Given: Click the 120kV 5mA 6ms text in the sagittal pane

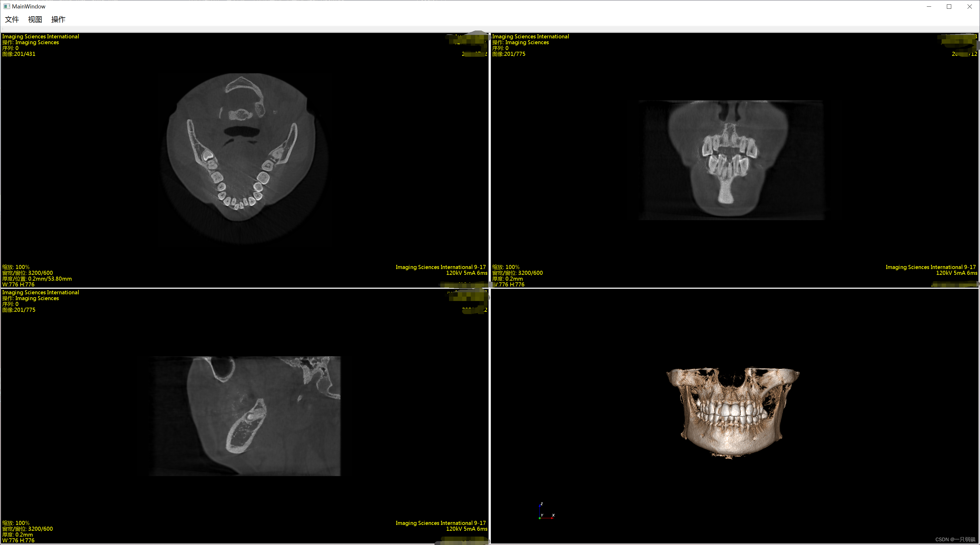Looking at the screenshot, I should pyautogui.click(x=466, y=529).
